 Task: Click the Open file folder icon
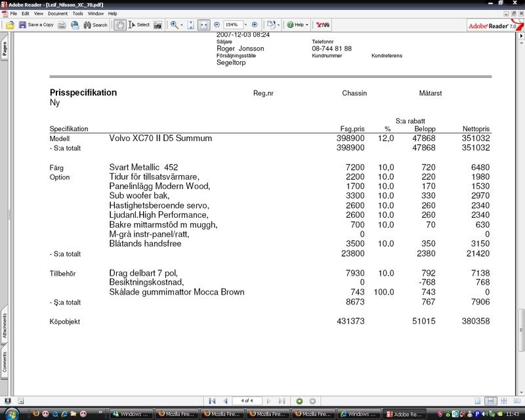click(x=10, y=25)
